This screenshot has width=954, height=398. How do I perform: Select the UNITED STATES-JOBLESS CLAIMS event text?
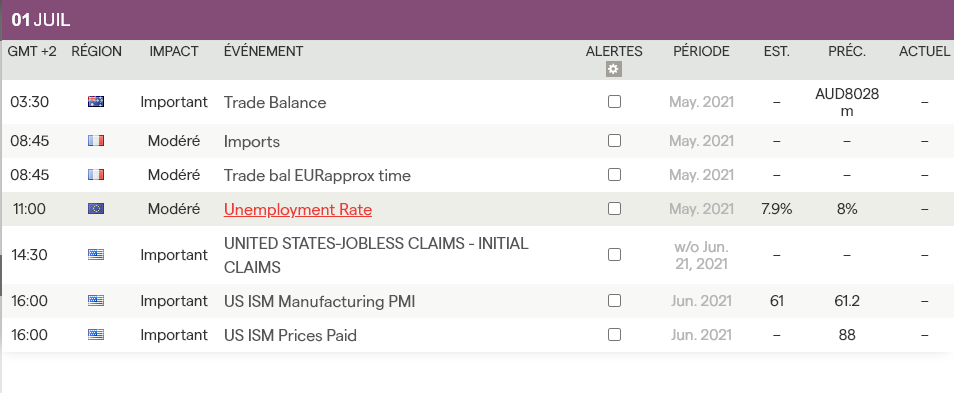pyautogui.click(x=376, y=256)
